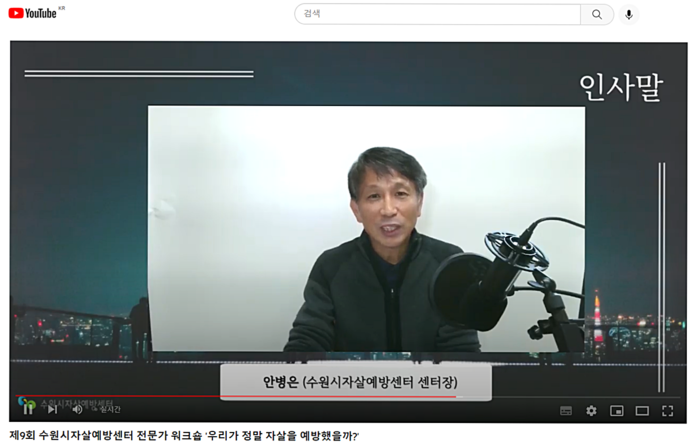
Task: Click the YouTube logo to go home
Action: click(32, 13)
